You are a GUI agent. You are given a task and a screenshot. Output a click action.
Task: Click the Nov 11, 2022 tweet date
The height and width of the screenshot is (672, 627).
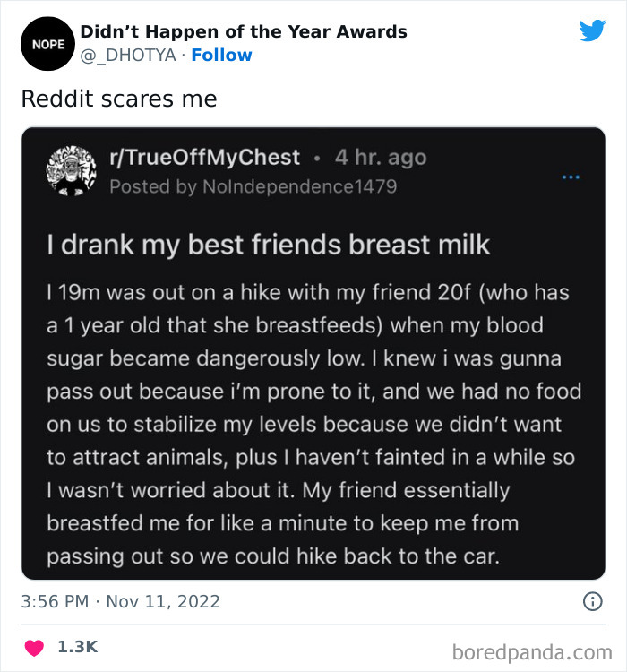pyautogui.click(x=163, y=602)
